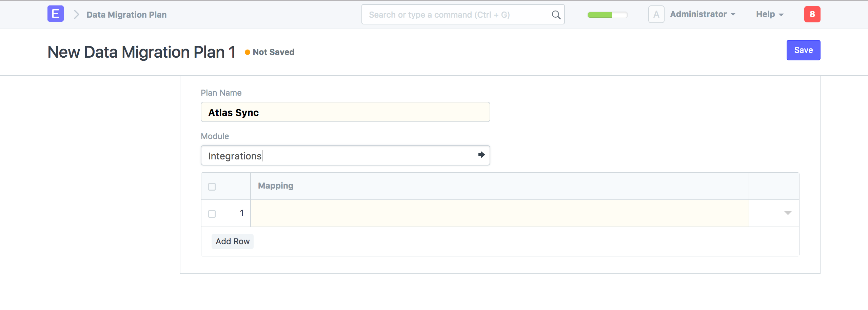The image size is (868, 310).
Task: Go to Data Migration Plan breadcrumb
Action: pyautogui.click(x=126, y=15)
